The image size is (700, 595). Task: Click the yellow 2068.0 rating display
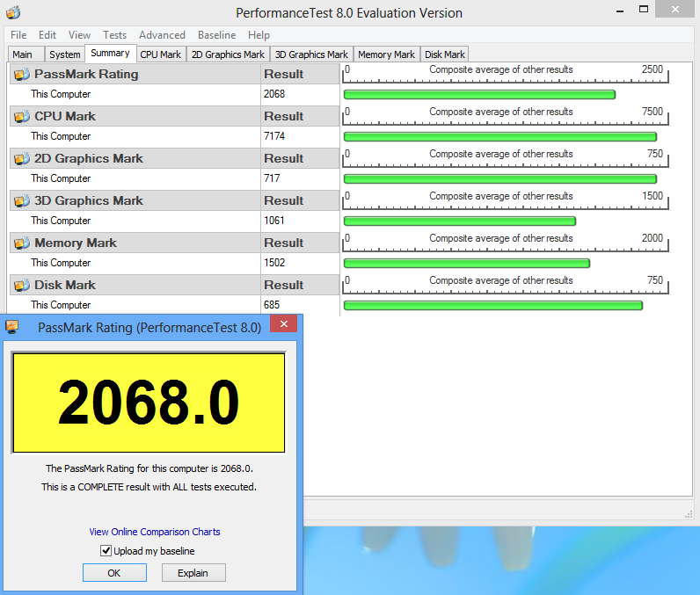(149, 403)
